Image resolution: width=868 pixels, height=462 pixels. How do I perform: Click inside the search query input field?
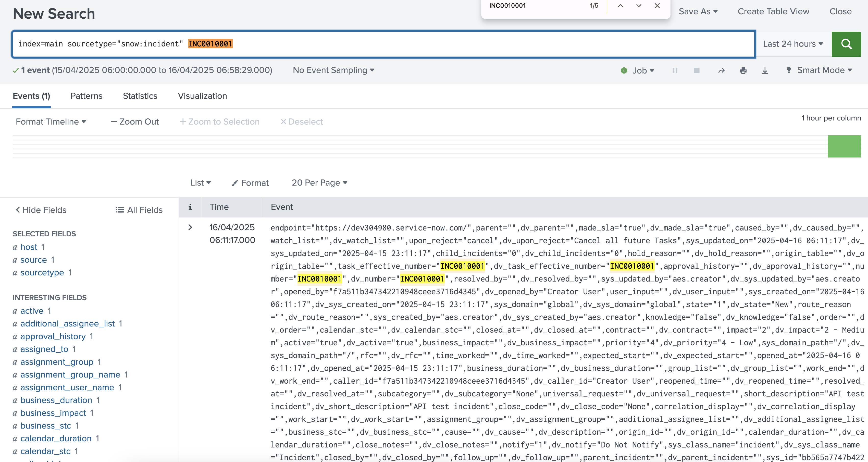[371, 44]
